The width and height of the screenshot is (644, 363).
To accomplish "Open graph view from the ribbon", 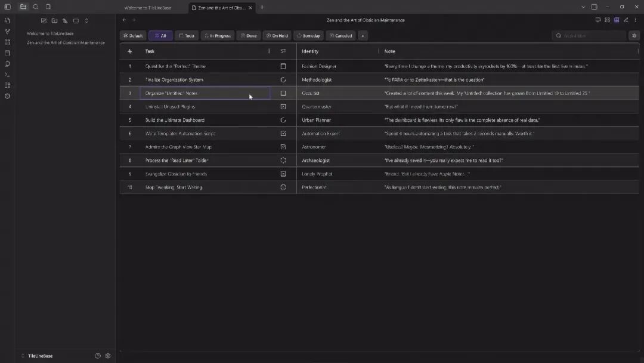I will coord(7,32).
